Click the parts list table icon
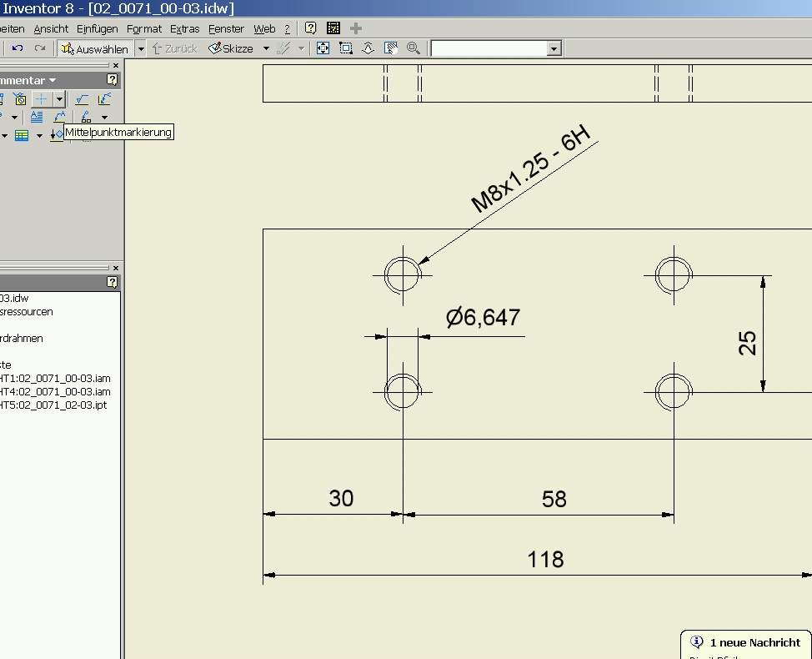The height and width of the screenshot is (659, 812). (22, 135)
